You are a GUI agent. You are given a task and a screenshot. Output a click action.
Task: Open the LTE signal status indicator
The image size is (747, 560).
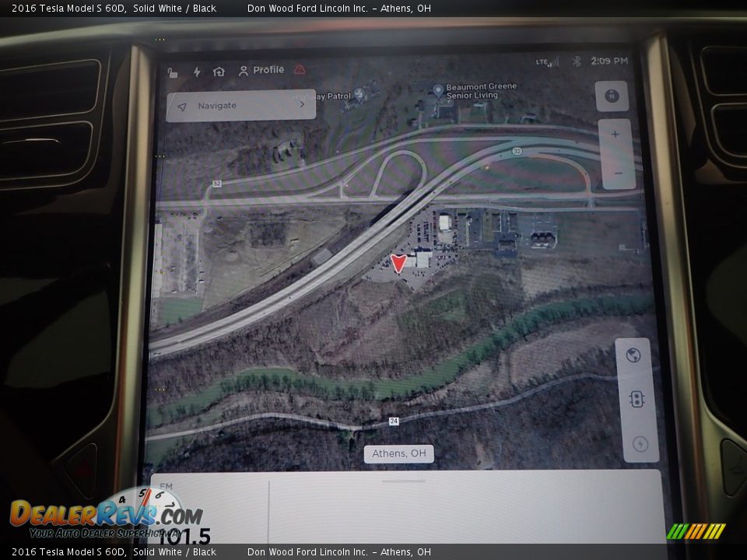pos(547,61)
